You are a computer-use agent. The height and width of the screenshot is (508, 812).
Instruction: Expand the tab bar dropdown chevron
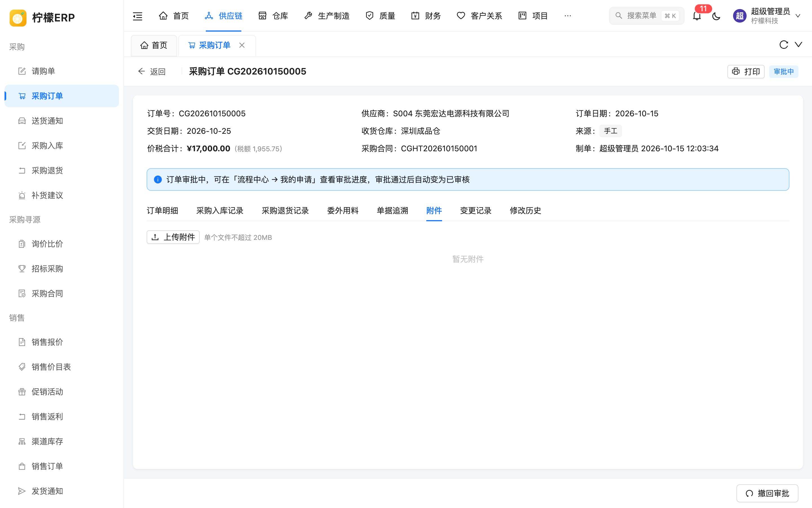click(798, 45)
